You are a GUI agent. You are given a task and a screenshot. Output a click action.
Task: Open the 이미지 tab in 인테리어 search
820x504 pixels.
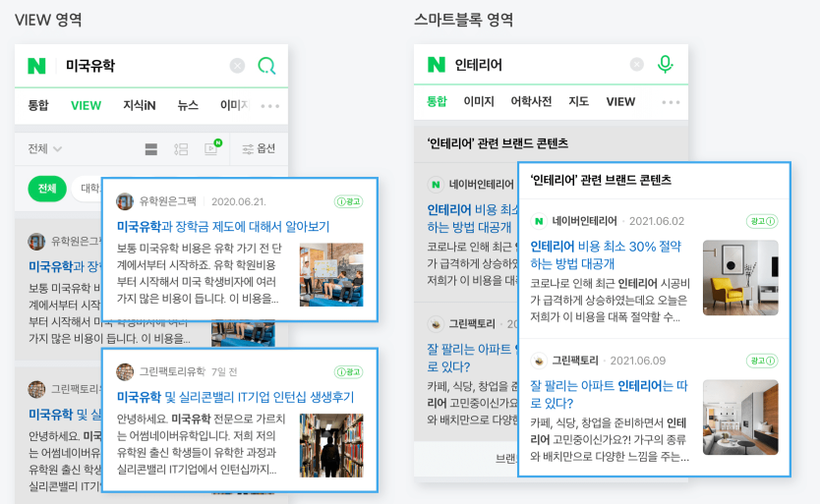[x=479, y=101]
